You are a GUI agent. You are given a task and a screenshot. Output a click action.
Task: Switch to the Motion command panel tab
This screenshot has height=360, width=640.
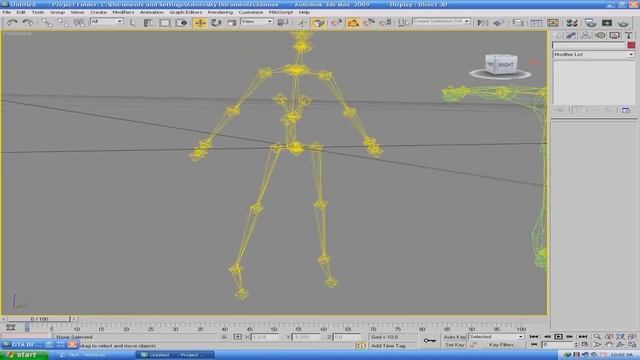(600, 36)
